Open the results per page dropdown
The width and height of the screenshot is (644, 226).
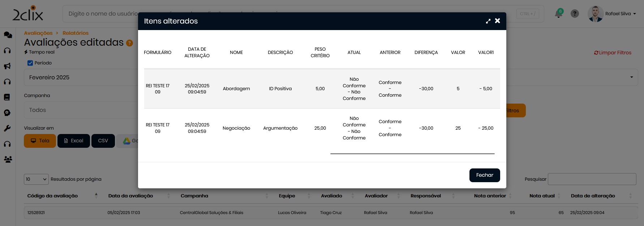click(36, 179)
